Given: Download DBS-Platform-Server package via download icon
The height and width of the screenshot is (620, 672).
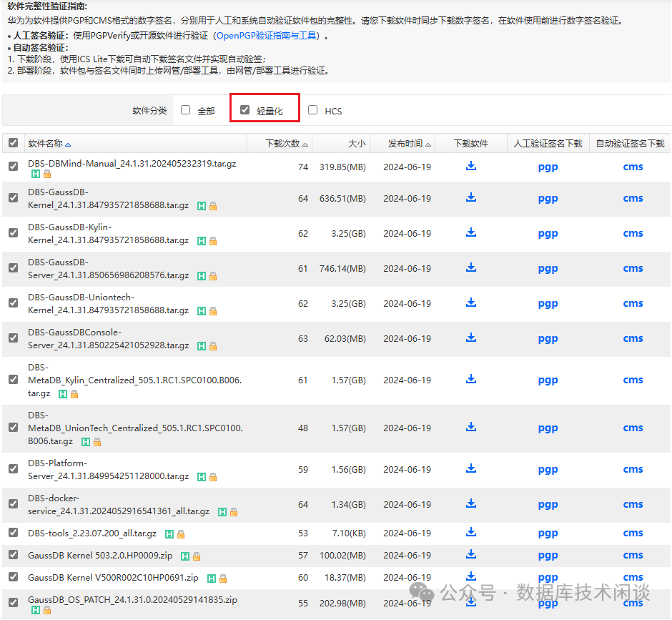Looking at the screenshot, I should tap(471, 469).
